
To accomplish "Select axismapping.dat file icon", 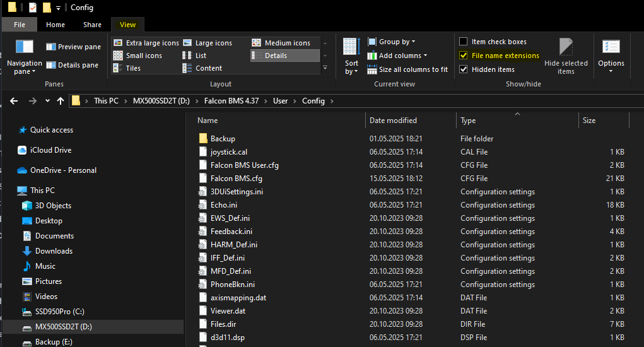I will coord(203,297).
